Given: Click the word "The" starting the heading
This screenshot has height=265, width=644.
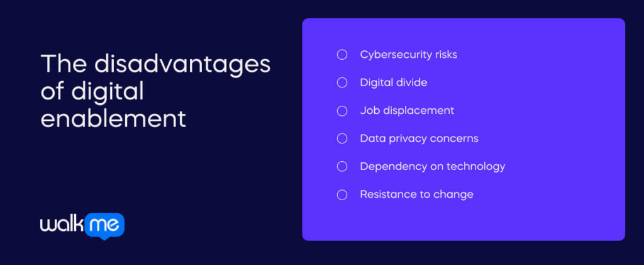Looking at the screenshot, I should [60, 65].
